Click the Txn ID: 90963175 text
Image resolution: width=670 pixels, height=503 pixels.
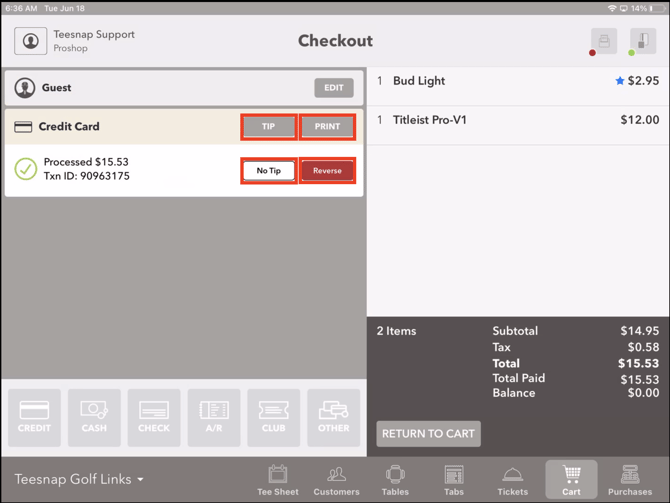(86, 176)
